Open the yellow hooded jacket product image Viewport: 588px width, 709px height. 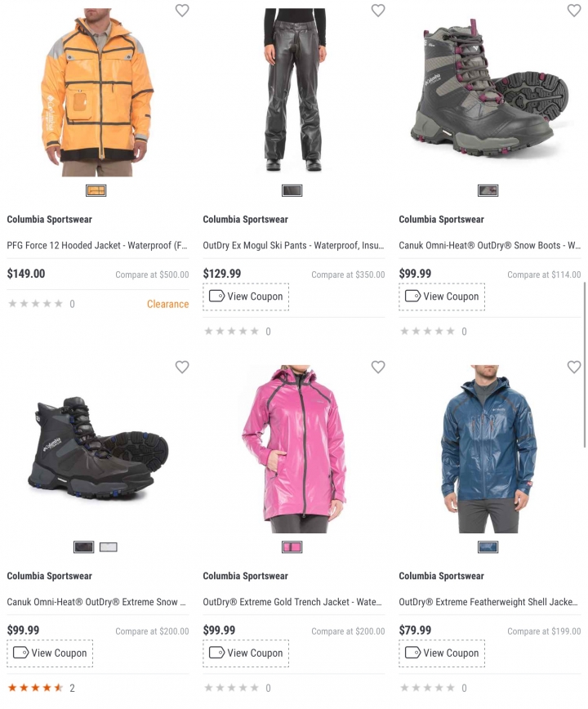tap(97, 92)
